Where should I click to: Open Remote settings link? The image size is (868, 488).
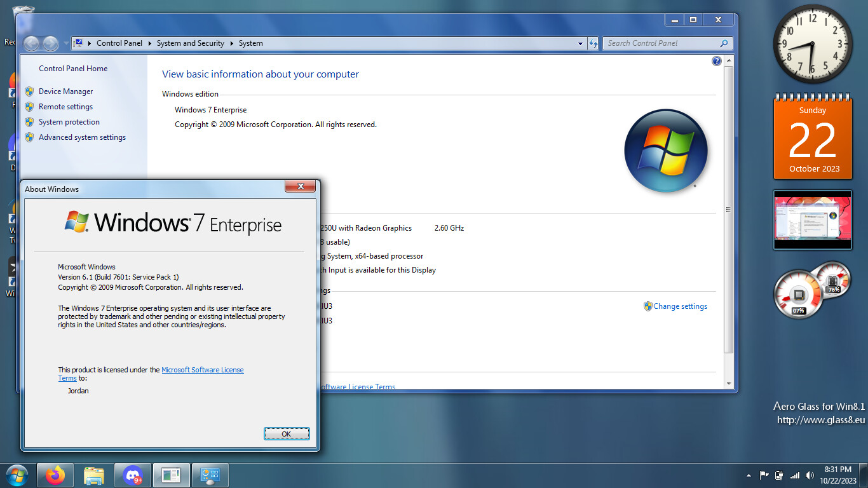(65, 107)
